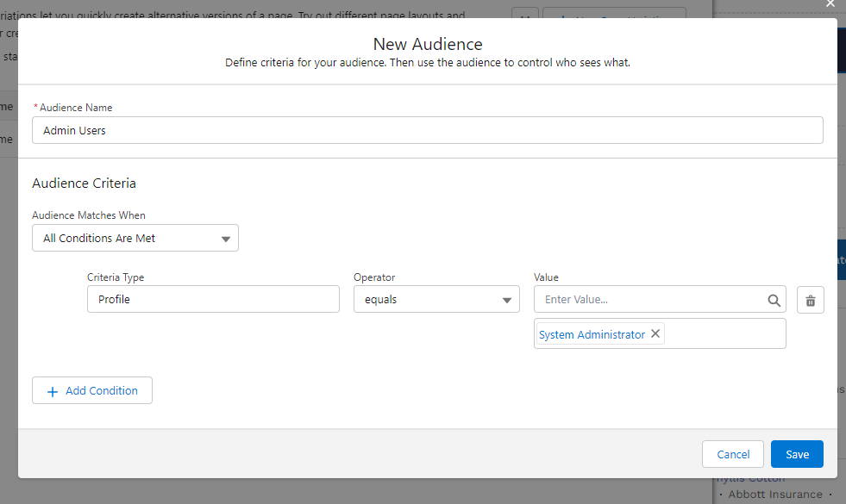Click the Audience Name input showing Admin Users
Viewport: 846px width, 504px height.
tap(428, 130)
